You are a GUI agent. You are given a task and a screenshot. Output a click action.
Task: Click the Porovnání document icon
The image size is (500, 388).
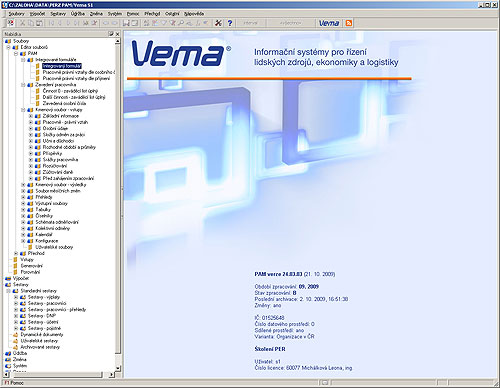tap(15, 272)
